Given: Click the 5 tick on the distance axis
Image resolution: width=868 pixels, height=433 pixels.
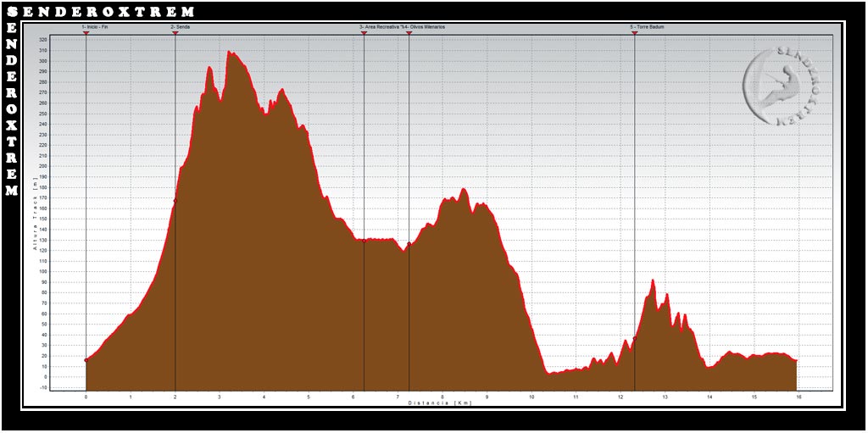Looking at the screenshot, I should 309,397.
